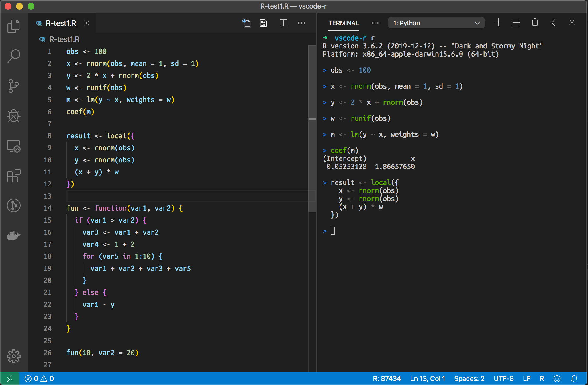
Task: Expand the editor More Actions ellipsis
Action: pos(301,23)
